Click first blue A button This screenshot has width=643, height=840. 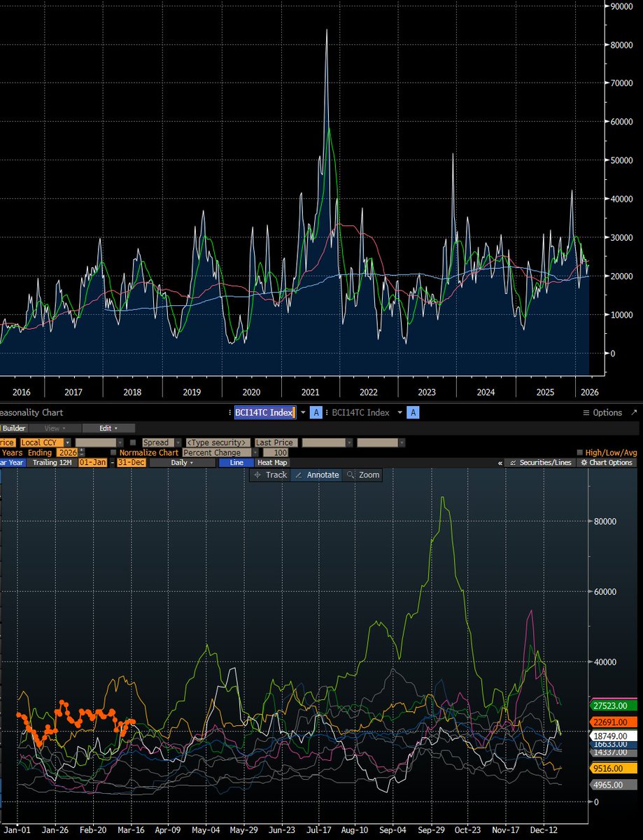pyautogui.click(x=316, y=413)
